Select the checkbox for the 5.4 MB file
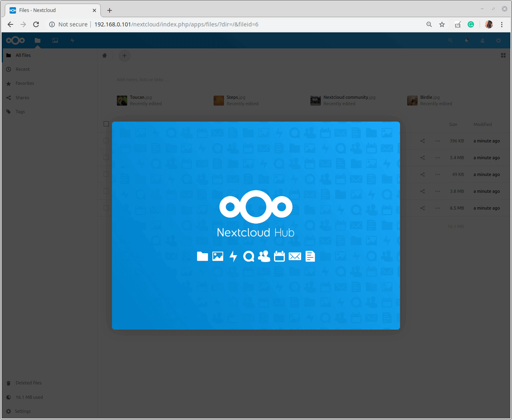 [106, 158]
